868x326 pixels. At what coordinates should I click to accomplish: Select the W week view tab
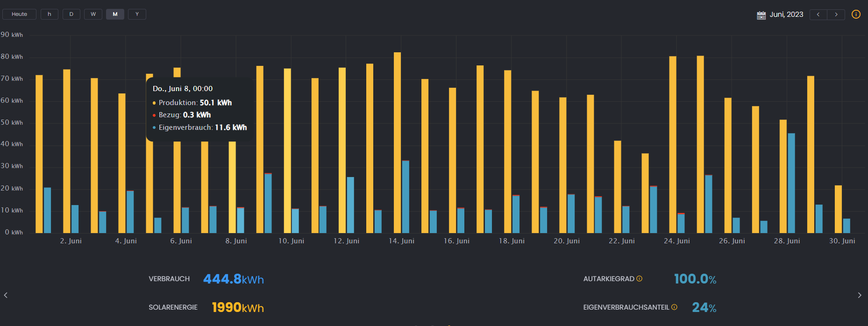click(x=93, y=14)
